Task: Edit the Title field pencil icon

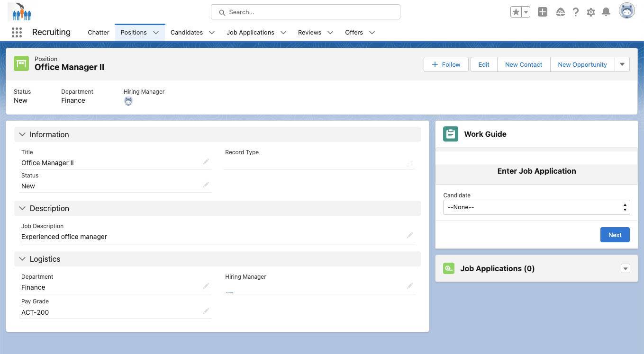Action: pyautogui.click(x=206, y=162)
